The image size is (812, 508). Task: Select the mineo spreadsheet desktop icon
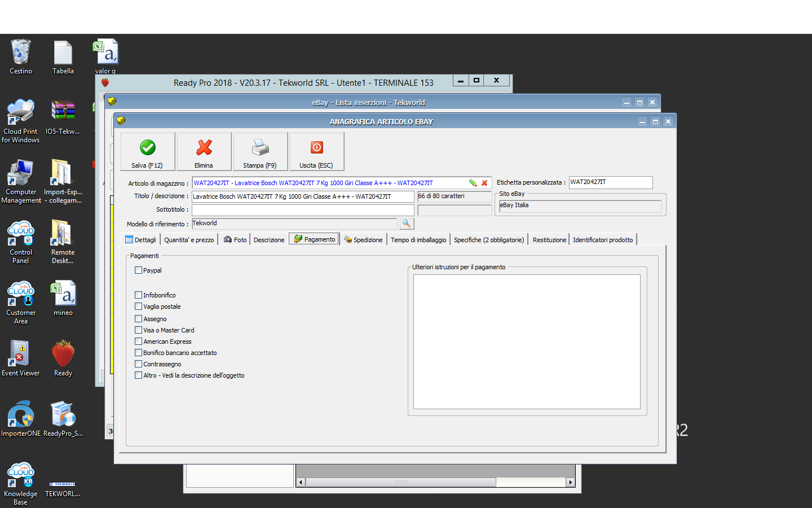click(x=63, y=299)
